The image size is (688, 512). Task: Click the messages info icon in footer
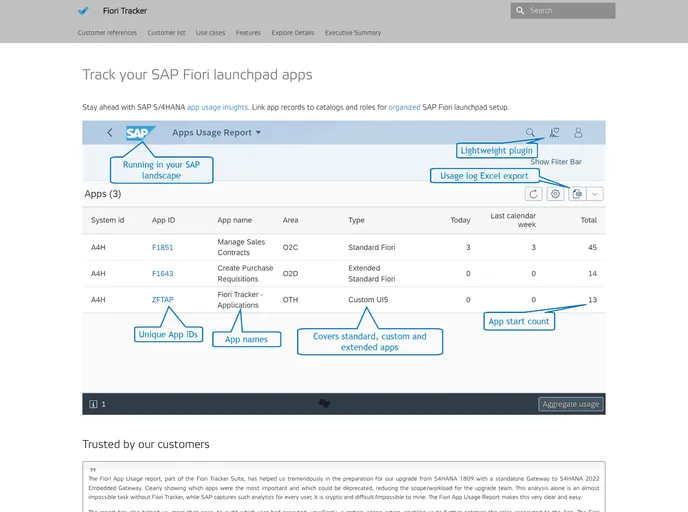click(x=93, y=404)
